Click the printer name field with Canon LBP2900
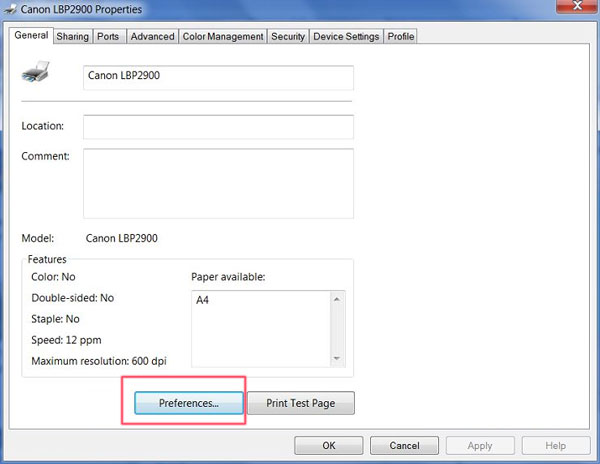600x464 pixels. [218, 78]
